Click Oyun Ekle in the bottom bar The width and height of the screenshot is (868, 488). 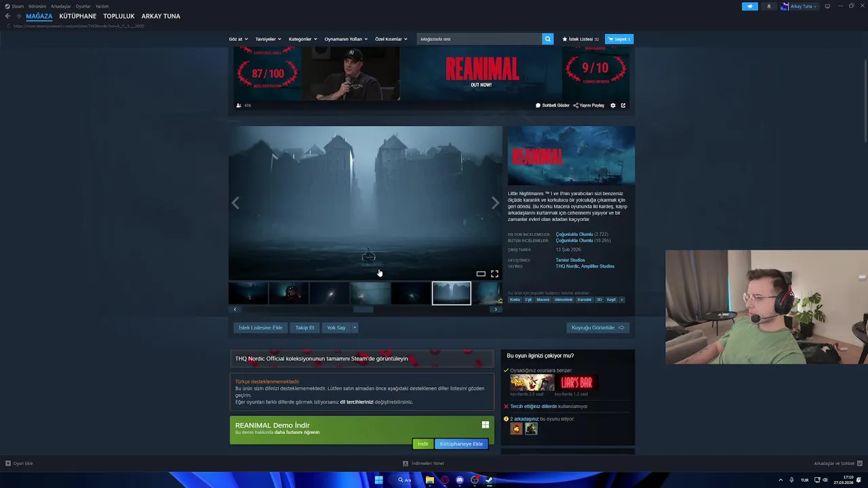pyautogui.click(x=19, y=464)
